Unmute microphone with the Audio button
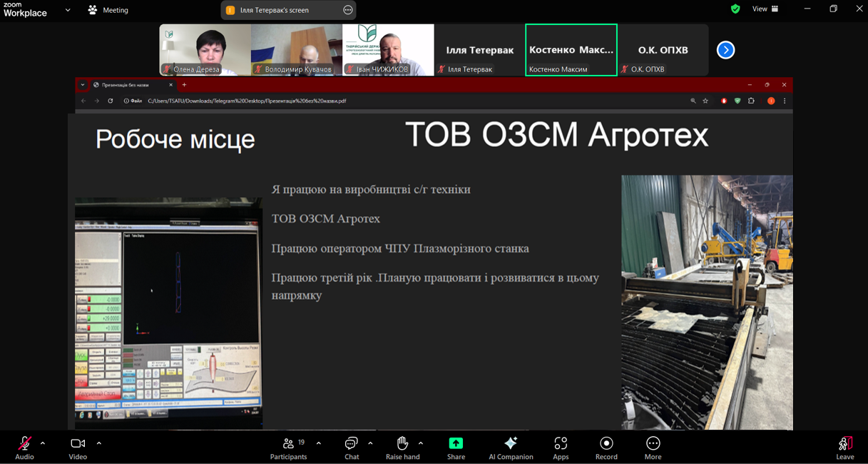This screenshot has width=868, height=464. click(24, 448)
